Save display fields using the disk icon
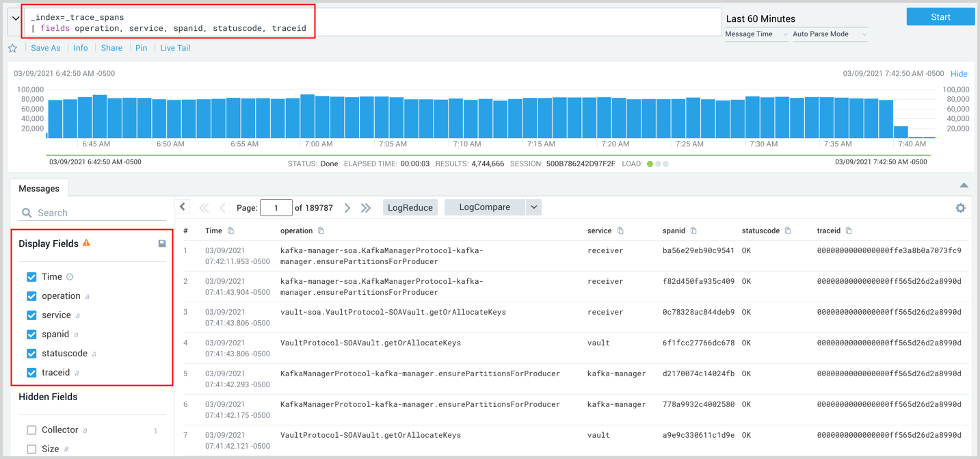This screenshot has height=459, width=980. click(163, 243)
